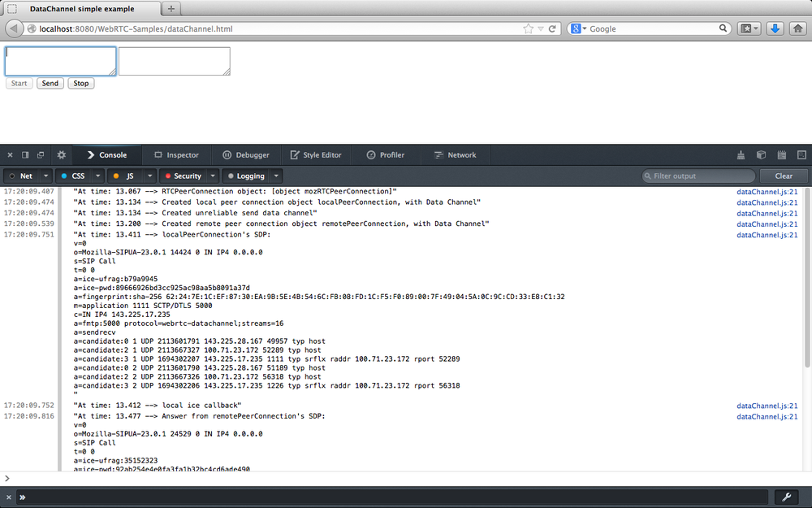Focus the Filter output search field

coord(697,176)
